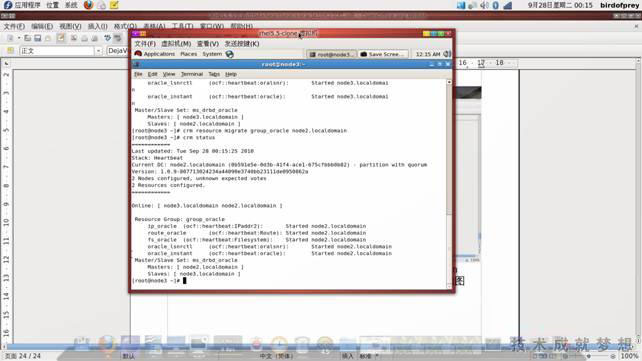The width and height of the screenshot is (642, 361).
Task: Open the terminal View menu
Action: [169, 74]
